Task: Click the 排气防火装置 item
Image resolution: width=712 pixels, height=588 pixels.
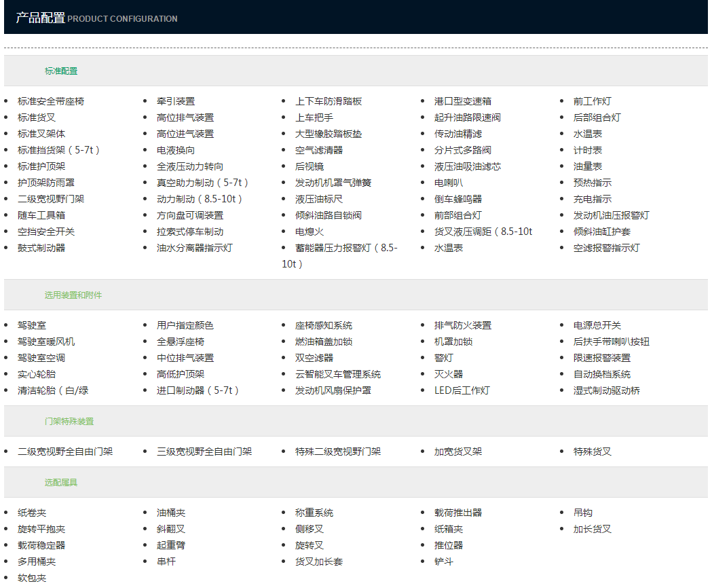Action: [x=463, y=325]
